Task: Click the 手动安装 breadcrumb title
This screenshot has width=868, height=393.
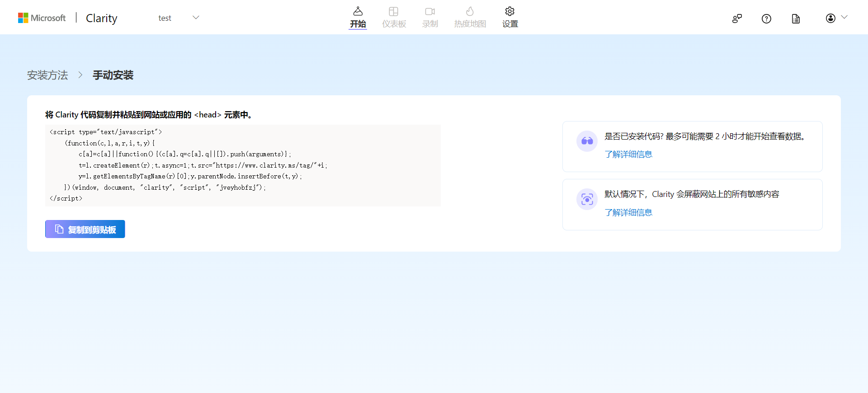Action: pyautogui.click(x=113, y=75)
